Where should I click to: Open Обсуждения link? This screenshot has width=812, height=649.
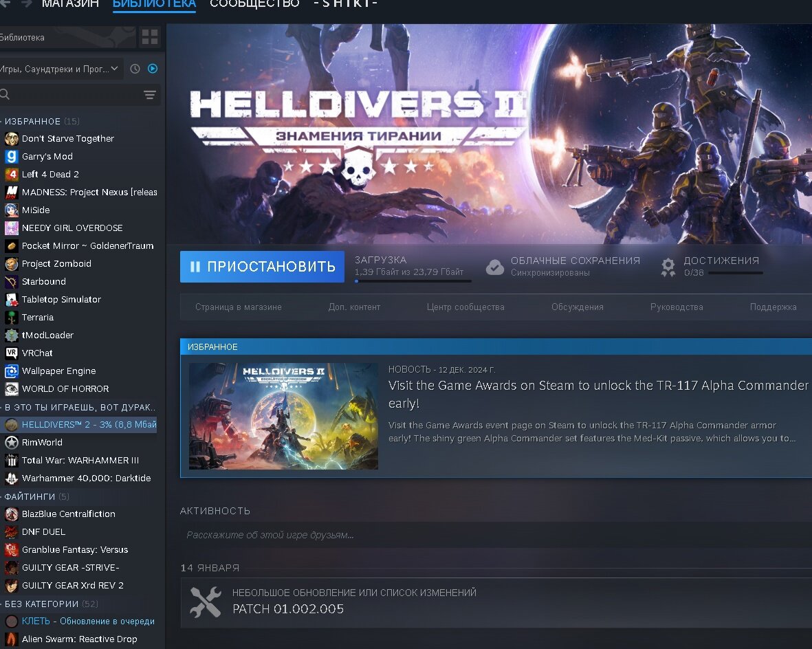(578, 307)
